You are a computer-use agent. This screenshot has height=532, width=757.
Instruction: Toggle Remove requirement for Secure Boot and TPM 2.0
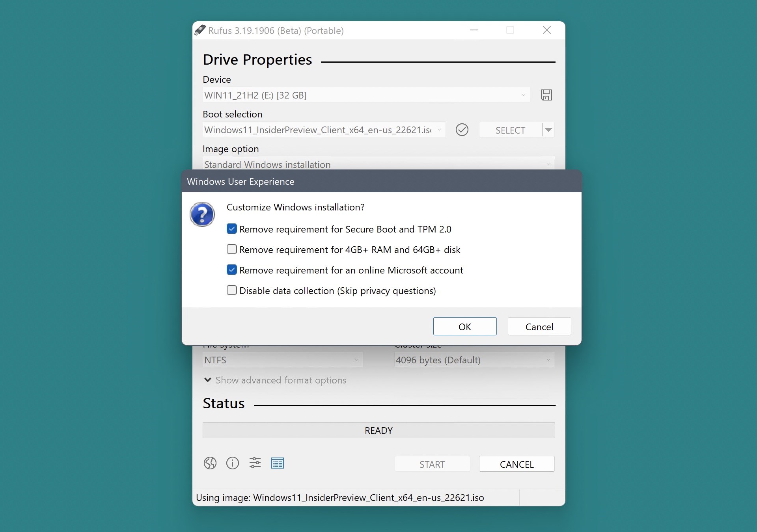(x=231, y=229)
